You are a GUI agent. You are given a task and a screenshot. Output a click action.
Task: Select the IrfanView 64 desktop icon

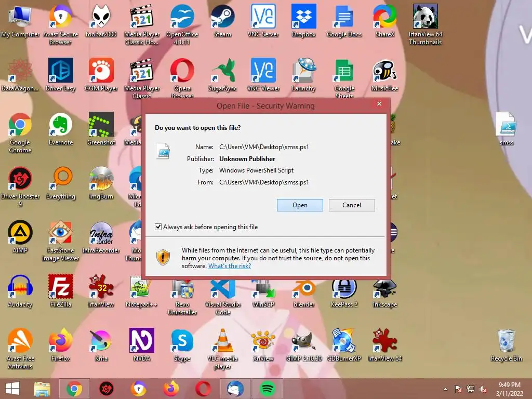pos(384,345)
